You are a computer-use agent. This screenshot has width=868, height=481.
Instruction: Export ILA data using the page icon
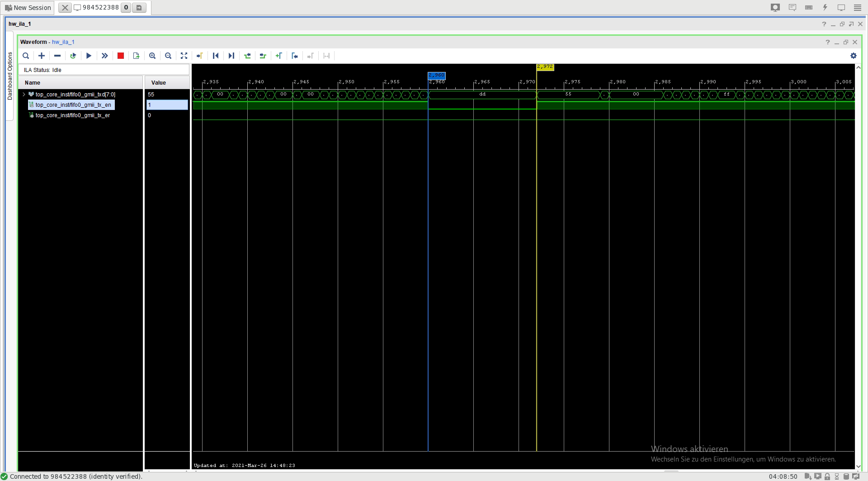pyautogui.click(x=137, y=56)
